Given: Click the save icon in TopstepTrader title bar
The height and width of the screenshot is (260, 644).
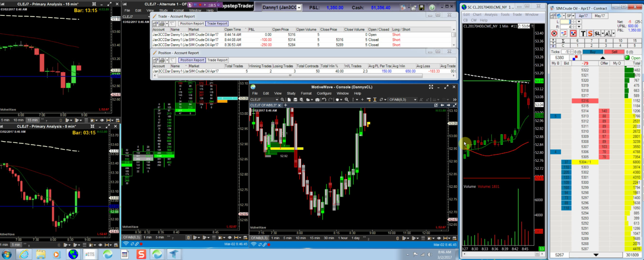Looking at the screenshot, I should point(422,8).
